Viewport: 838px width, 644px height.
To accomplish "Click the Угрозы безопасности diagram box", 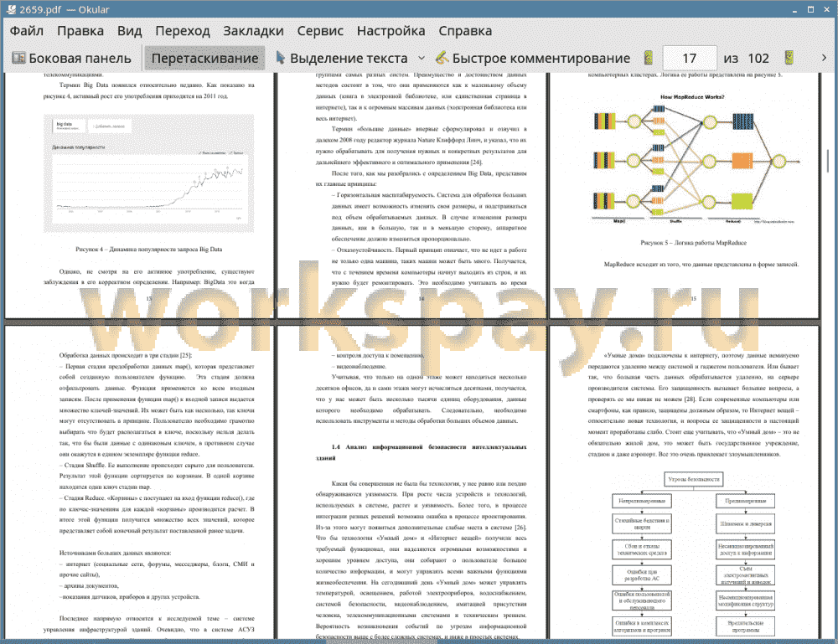I will pyautogui.click(x=693, y=479).
